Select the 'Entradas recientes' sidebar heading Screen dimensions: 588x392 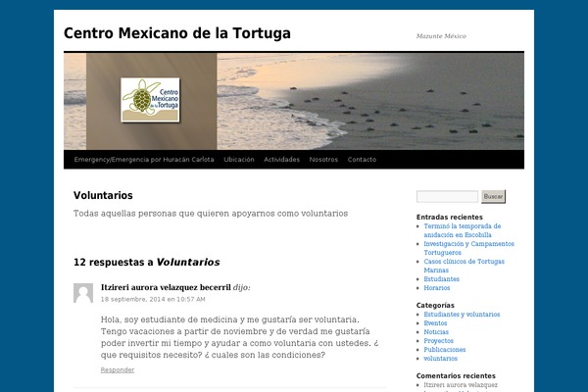[x=449, y=218]
